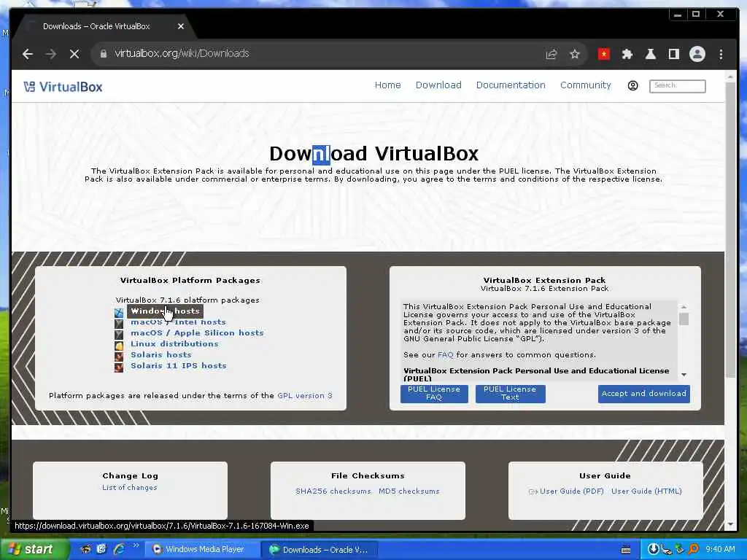Click the address bar URL
The height and width of the screenshot is (560, 747).
[182, 53]
